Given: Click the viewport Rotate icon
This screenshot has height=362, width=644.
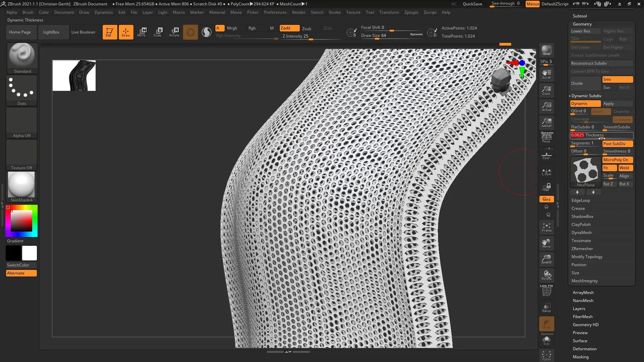Looking at the screenshot, I should click(546, 276).
